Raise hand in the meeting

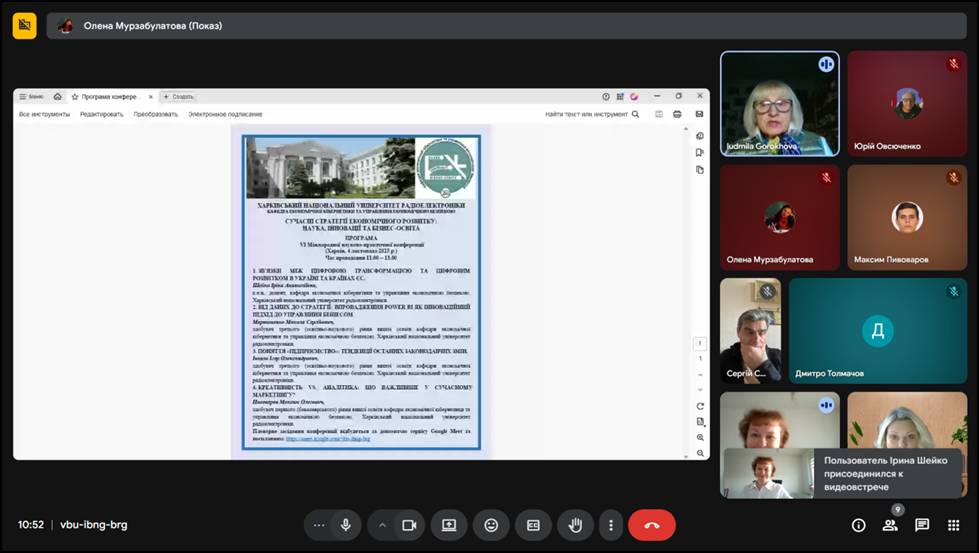[575, 525]
